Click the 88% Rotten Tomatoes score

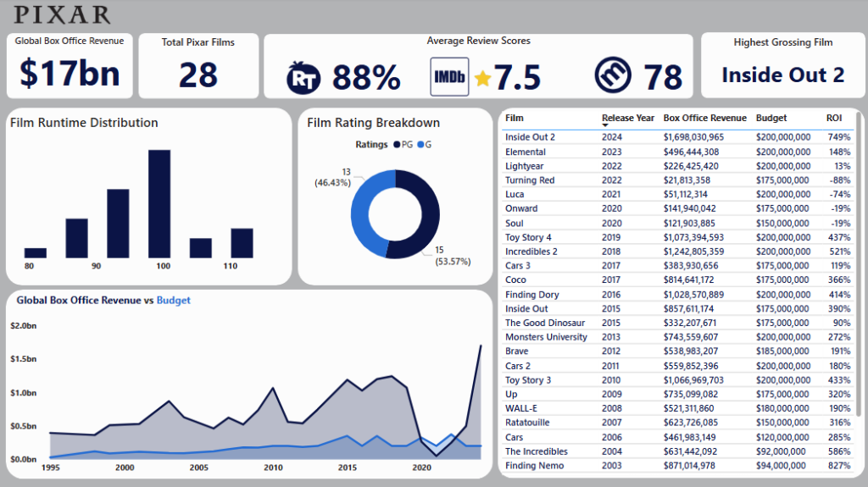pyautogui.click(x=366, y=77)
